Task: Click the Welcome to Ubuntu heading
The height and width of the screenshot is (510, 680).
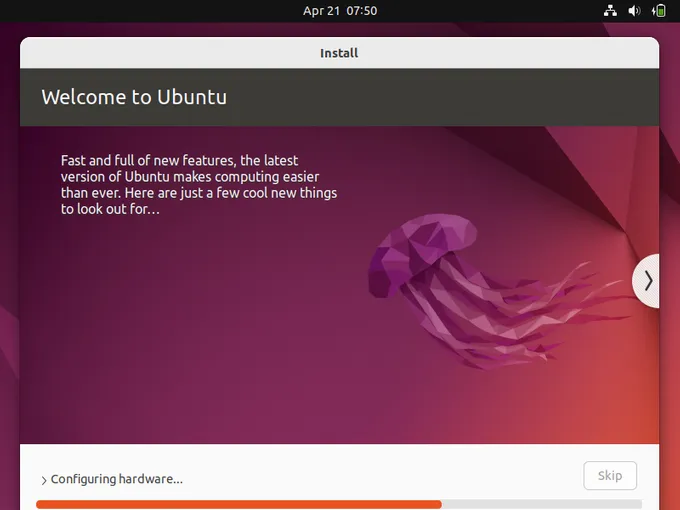Action: coord(134,97)
